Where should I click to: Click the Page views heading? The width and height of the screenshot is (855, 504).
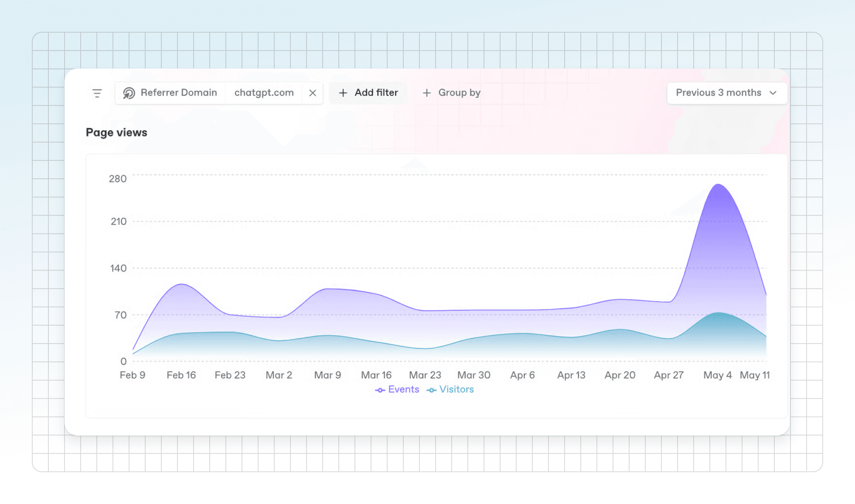pyautogui.click(x=117, y=133)
